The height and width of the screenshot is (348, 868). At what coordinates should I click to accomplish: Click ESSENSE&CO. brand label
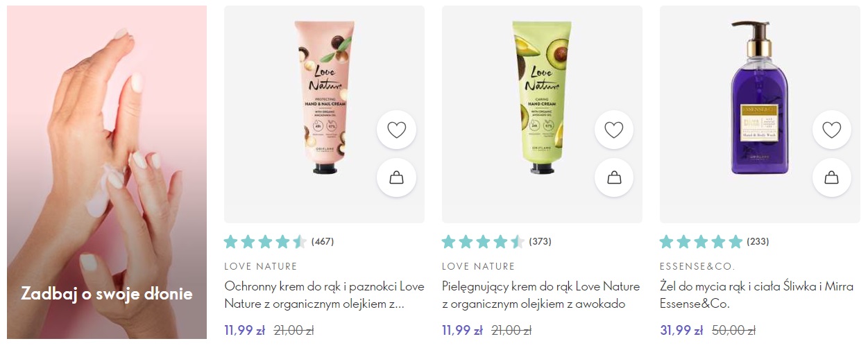[697, 266]
